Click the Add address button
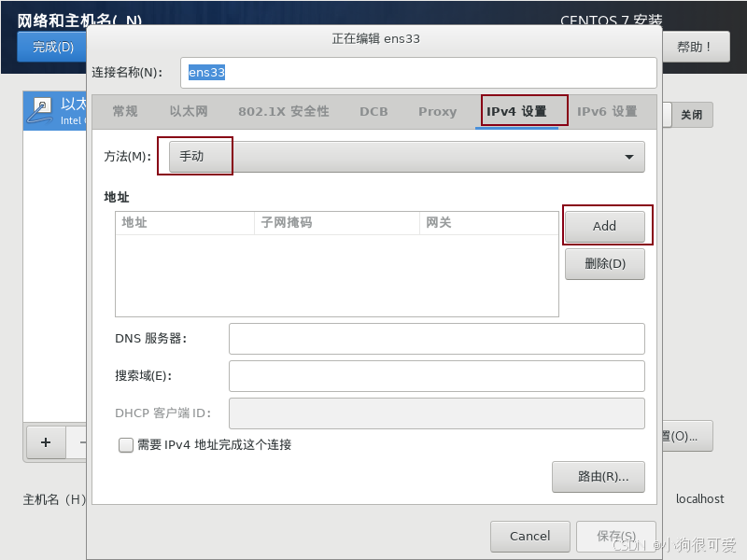 point(604,226)
